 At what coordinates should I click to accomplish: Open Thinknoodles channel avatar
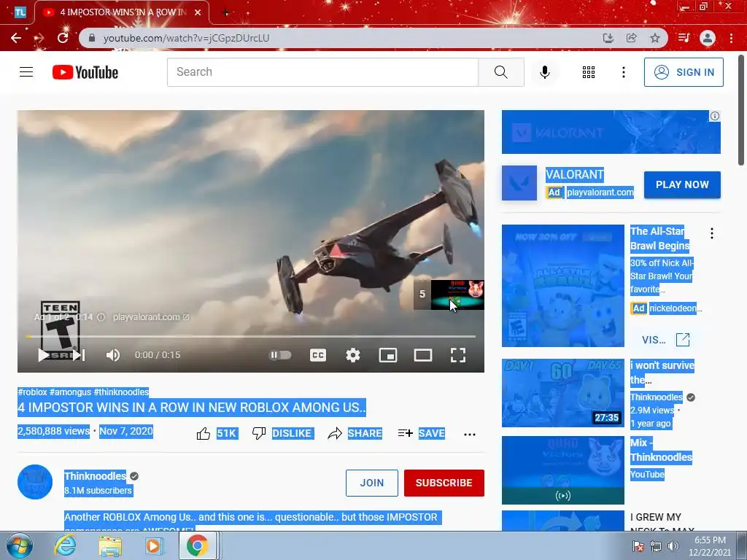tap(35, 482)
